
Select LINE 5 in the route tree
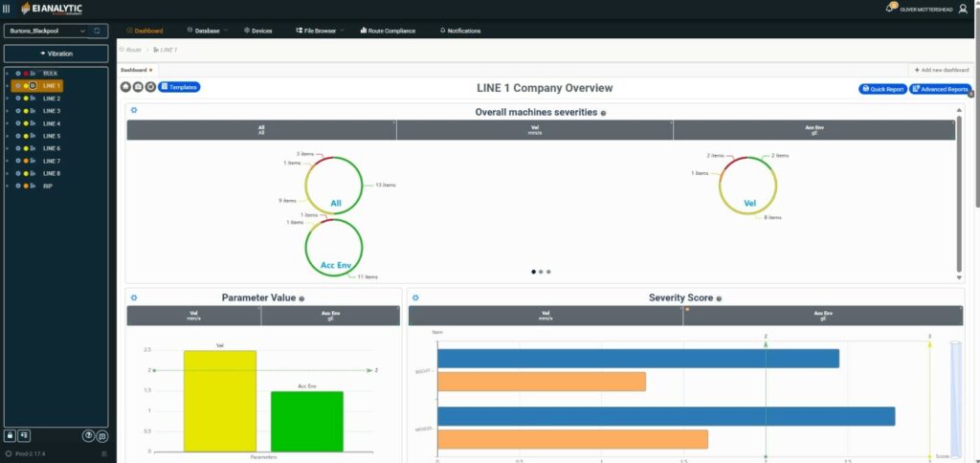pos(52,136)
